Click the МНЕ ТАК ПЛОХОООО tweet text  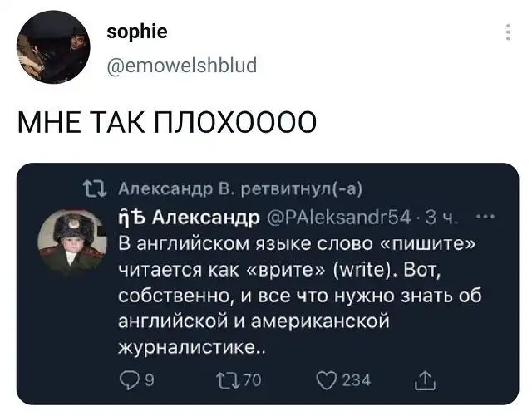click(x=167, y=122)
